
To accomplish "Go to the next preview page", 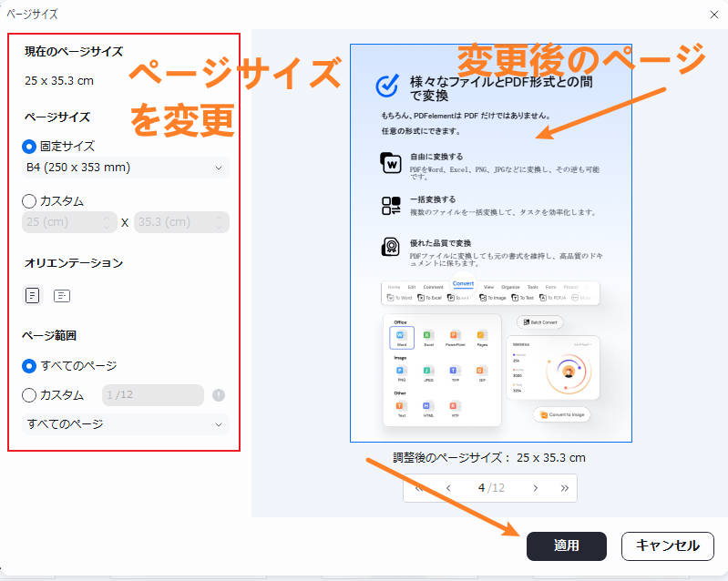I will (x=536, y=488).
